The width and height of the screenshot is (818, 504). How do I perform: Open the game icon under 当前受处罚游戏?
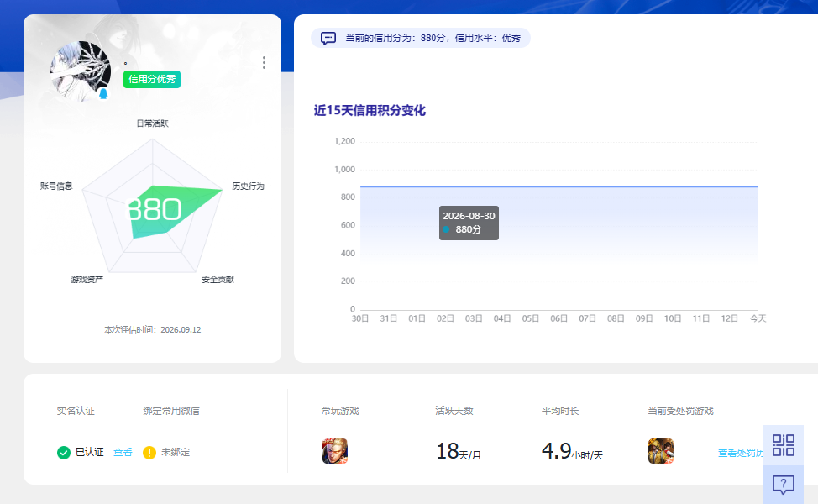pyautogui.click(x=661, y=451)
